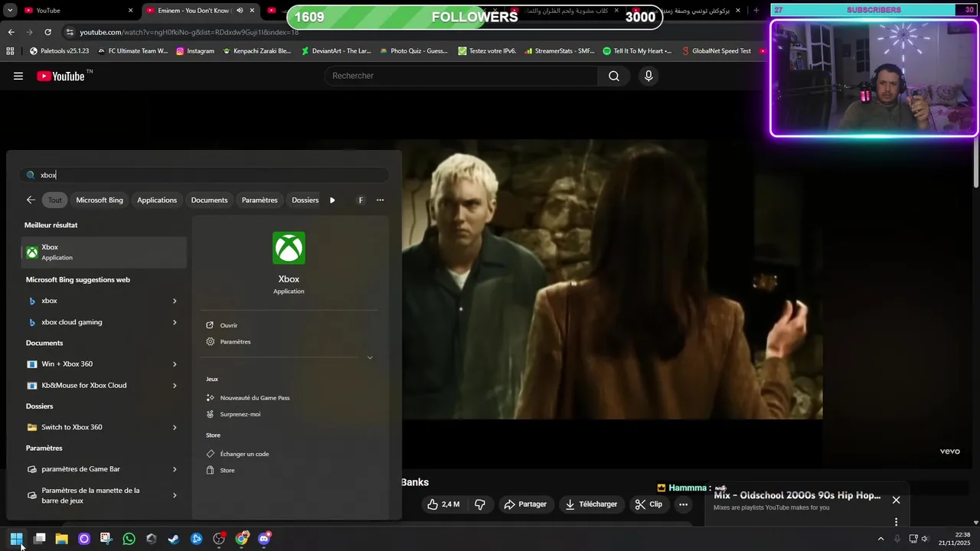Open the Paletools v25.1.23 bookmark
Viewport: 980px width, 551px height.
coord(59,51)
